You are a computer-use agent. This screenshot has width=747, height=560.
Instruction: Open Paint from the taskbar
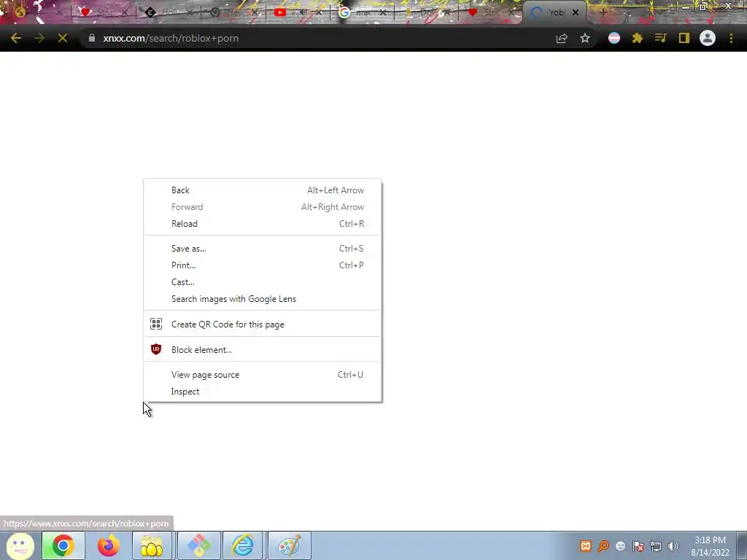289,545
